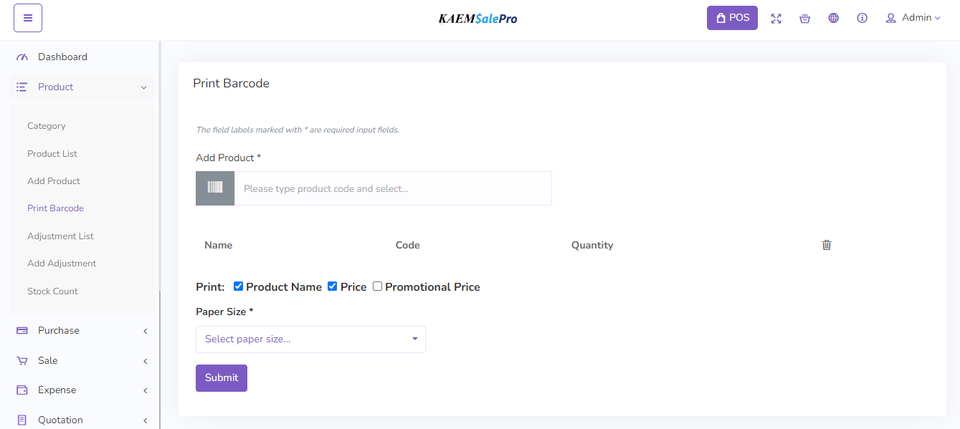This screenshot has width=960, height=429.
Task: Click the globe language icon
Action: coord(833,18)
